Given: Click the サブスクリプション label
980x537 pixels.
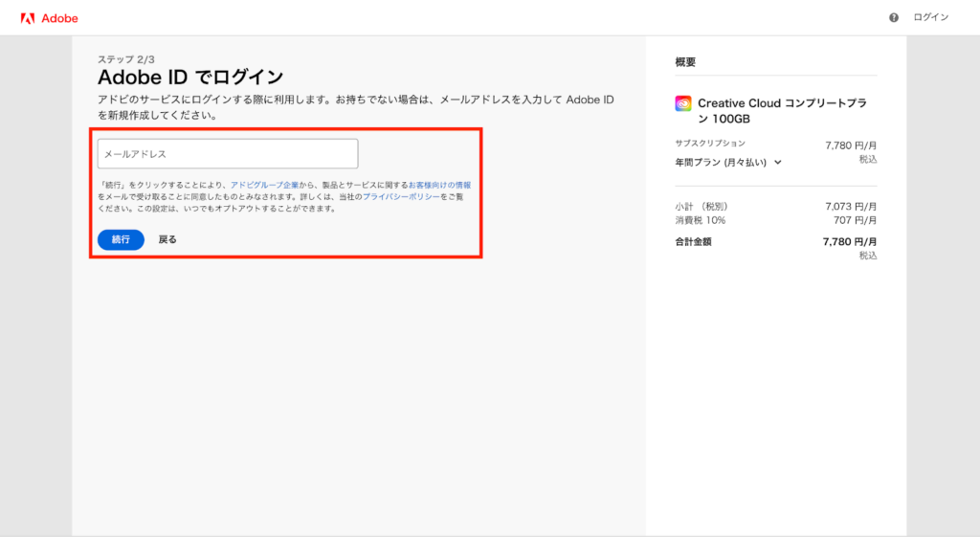Looking at the screenshot, I should [x=710, y=144].
